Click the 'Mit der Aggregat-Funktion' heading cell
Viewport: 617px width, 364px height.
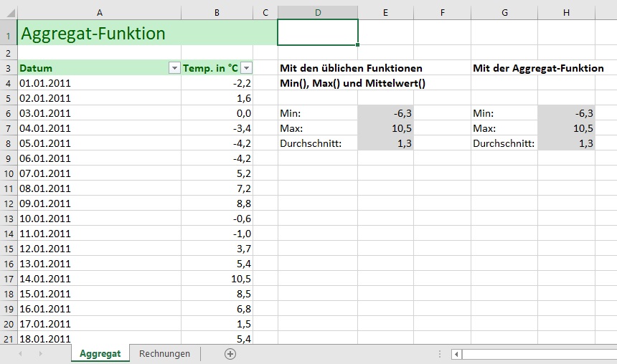point(538,68)
